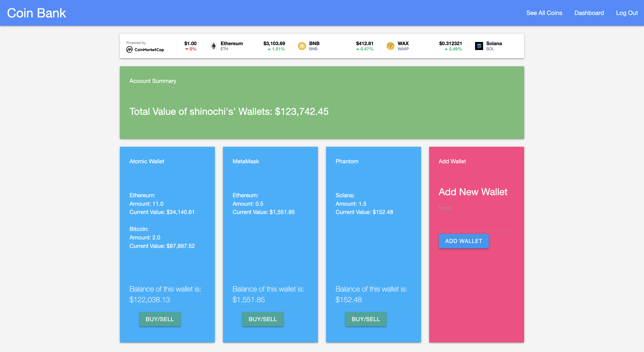Click the WAX coin icon

[390, 46]
